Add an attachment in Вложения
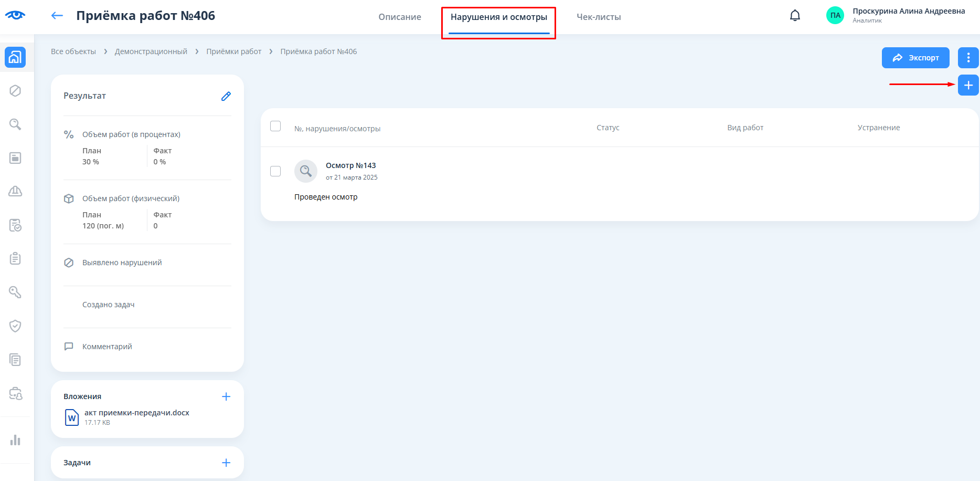The image size is (980, 481). 226,396
